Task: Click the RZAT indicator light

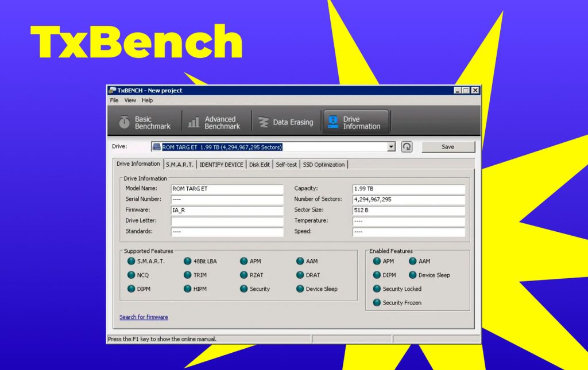Action: (243, 275)
